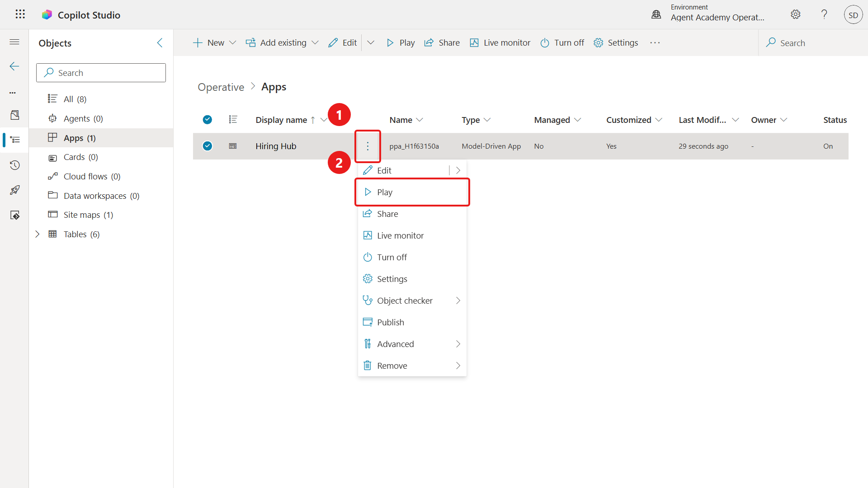Viewport: 868px width, 488px height.
Task: Deselect the Hiring Hub row checkbox
Action: point(208,146)
